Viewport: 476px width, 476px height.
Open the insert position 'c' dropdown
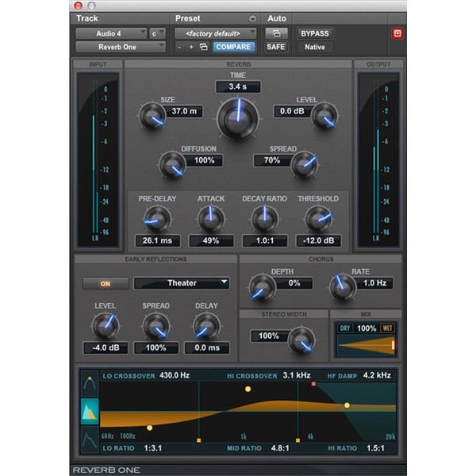157,33
